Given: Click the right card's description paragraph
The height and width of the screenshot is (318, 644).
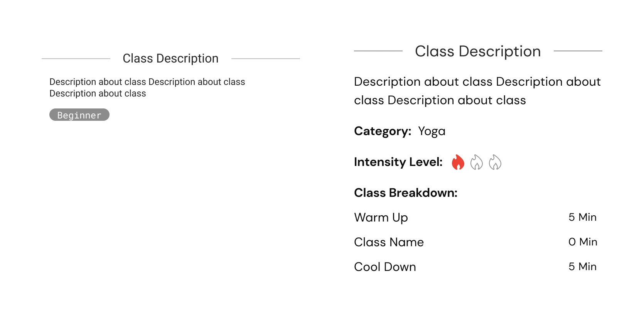Looking at the screenshot, I should coord(477,91).
